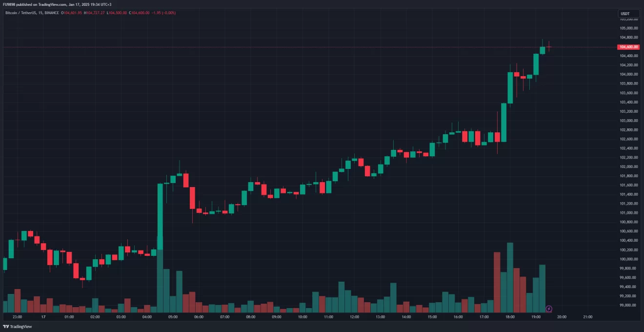Click the 104,800.00 level on price scale
This screenshot has width=644, height=332.
coord(628,37)
